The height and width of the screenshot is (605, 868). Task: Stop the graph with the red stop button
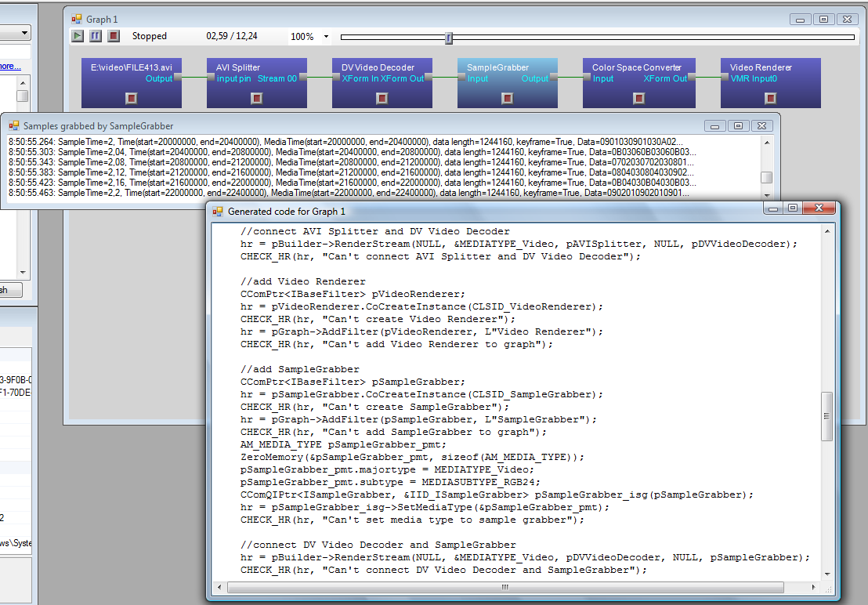click(114, 36)
